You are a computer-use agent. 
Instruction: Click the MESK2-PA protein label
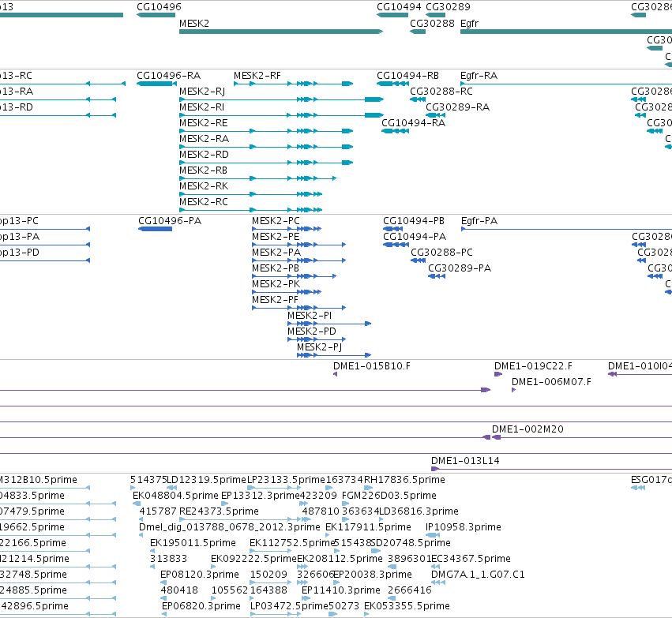point(276,253)
